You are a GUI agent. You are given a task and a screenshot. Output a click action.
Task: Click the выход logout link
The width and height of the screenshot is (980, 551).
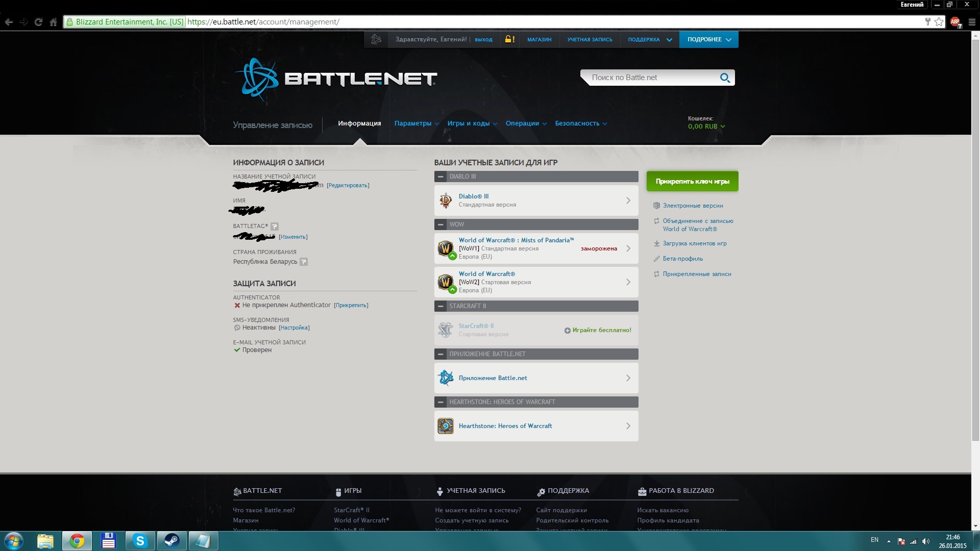click(x=483, y=39)
